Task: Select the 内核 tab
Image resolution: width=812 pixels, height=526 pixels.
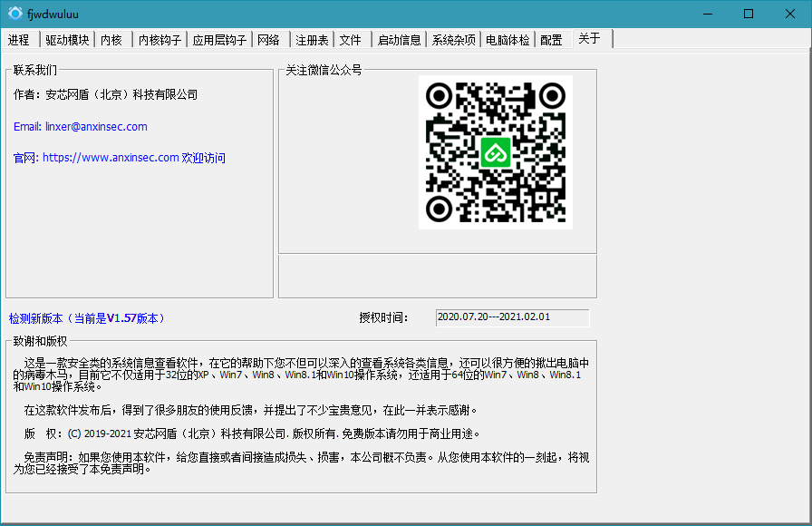Action: [111, 39]
